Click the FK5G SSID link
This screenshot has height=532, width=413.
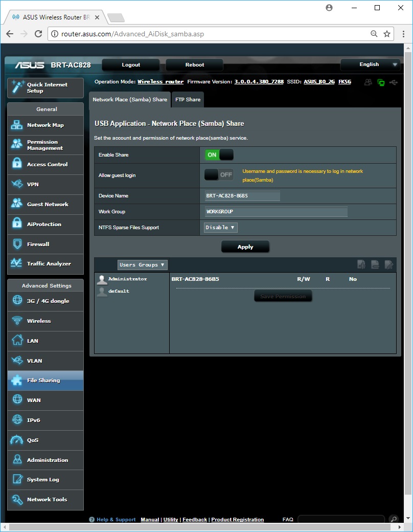coord(345,82)
